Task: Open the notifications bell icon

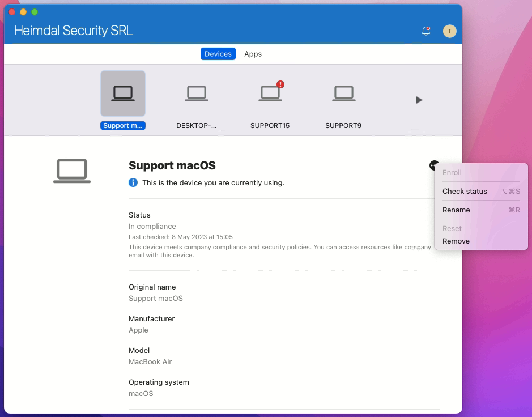Action: (x=426, y=31)
